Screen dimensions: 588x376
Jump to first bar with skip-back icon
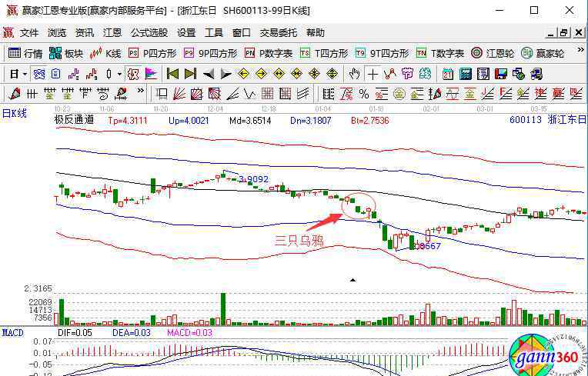pyautogui.click(x=172, y=74)
